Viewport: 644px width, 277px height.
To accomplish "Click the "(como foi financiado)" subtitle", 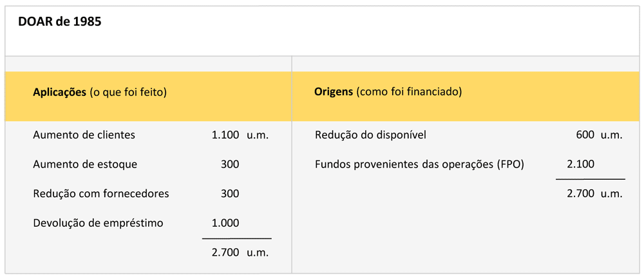I will (x=409, y=91).
